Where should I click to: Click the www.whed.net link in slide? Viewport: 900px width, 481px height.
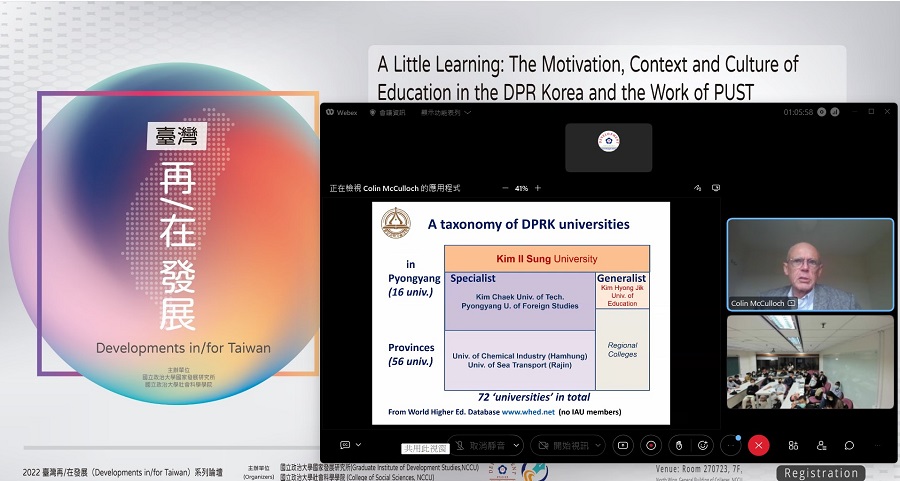[x=528, y=412]
